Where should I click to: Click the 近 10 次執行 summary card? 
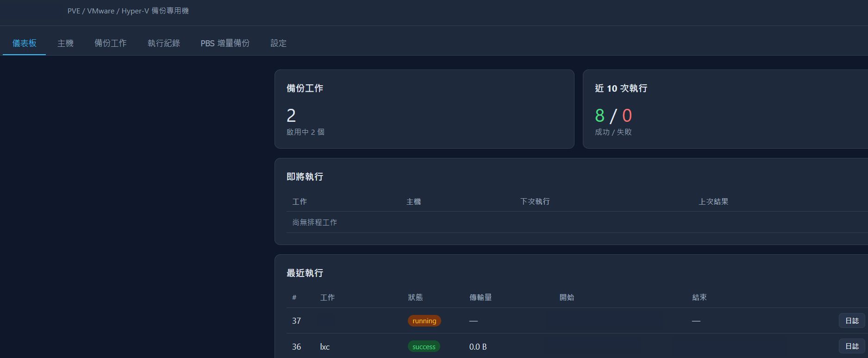click(725, 109)
